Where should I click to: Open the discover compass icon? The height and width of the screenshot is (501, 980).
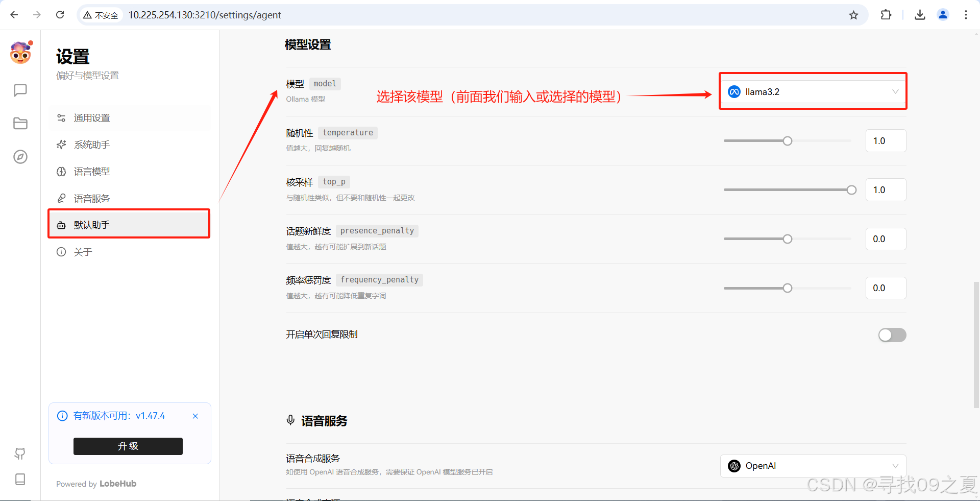pos(20,157)
